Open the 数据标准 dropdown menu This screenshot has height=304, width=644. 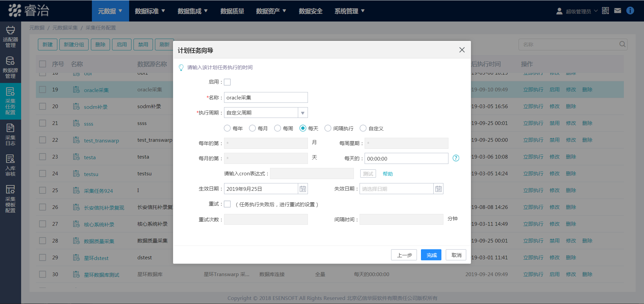[x=150, y=11]
